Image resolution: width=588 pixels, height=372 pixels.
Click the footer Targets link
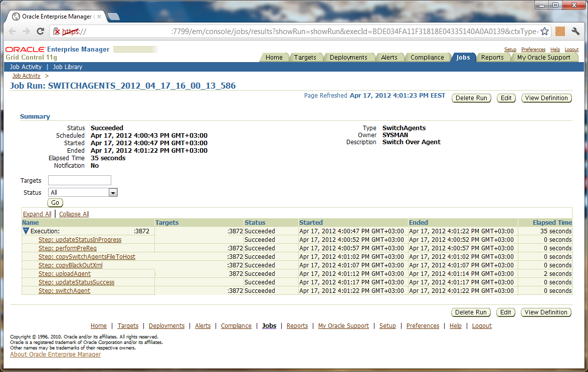[128, 326]
